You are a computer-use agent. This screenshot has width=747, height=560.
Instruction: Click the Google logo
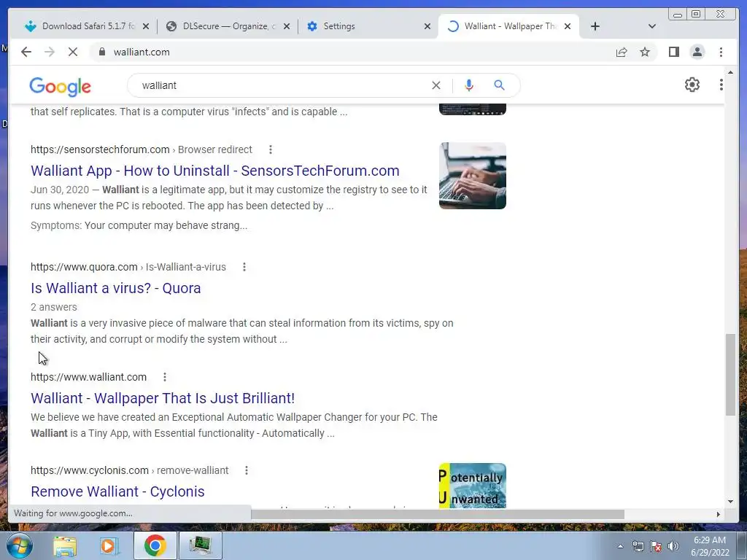(60, 86)
